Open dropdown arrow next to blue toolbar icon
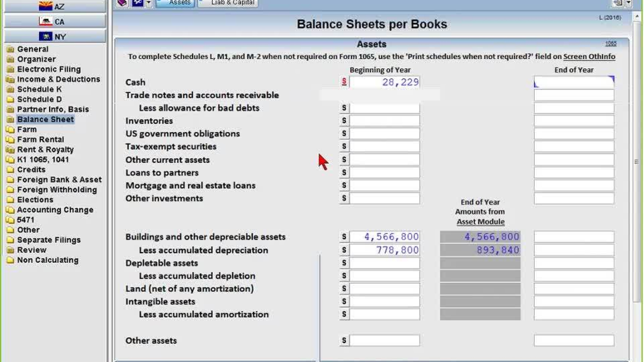 coord(149,3)
